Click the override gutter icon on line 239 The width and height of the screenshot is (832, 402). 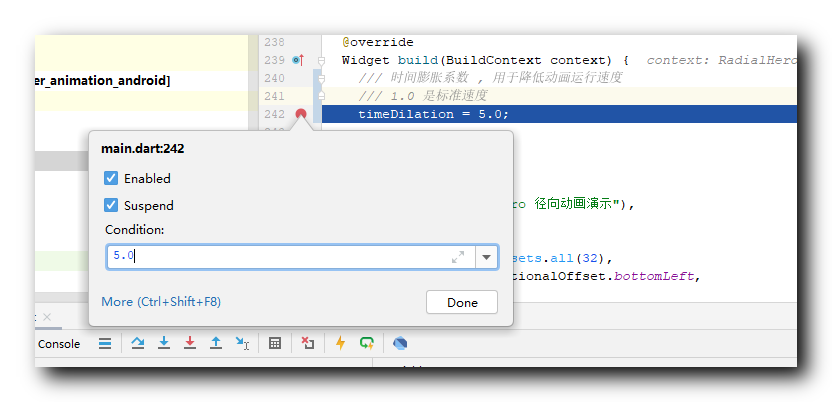pos(298,60)
